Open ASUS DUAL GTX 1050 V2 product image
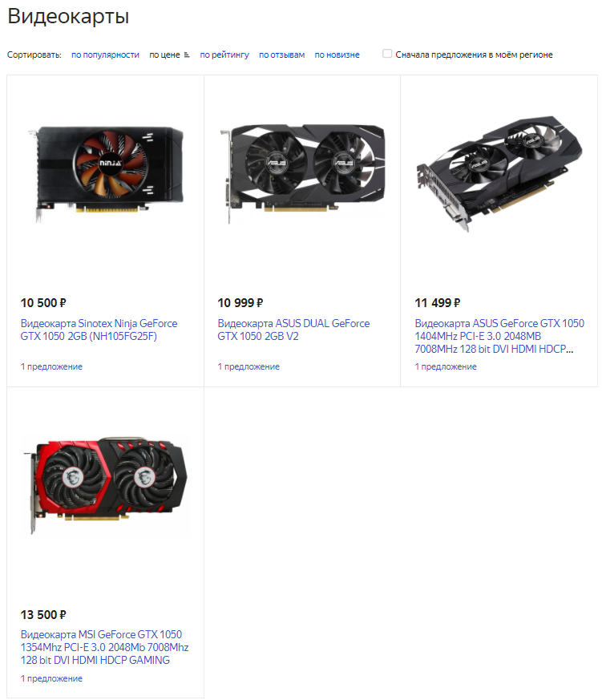 tap(302, 173)
